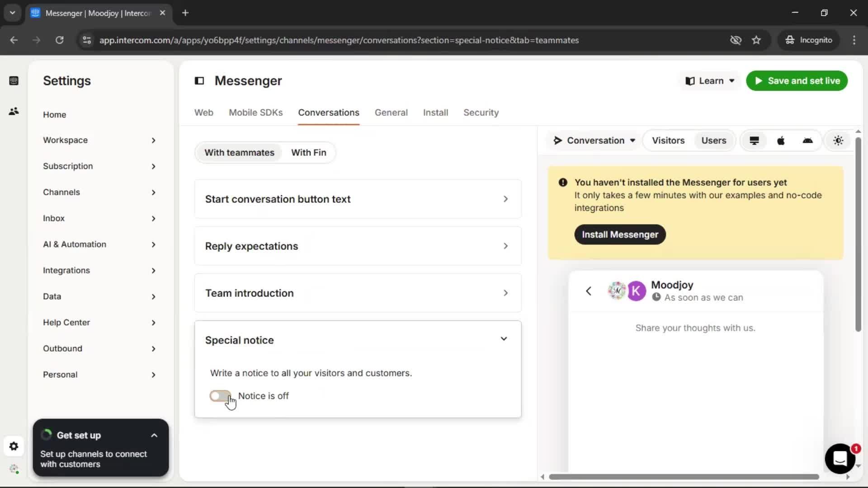Collapse the Special notice section
The width and height of the screenshot is (868, 488).
tap(358, 340)
